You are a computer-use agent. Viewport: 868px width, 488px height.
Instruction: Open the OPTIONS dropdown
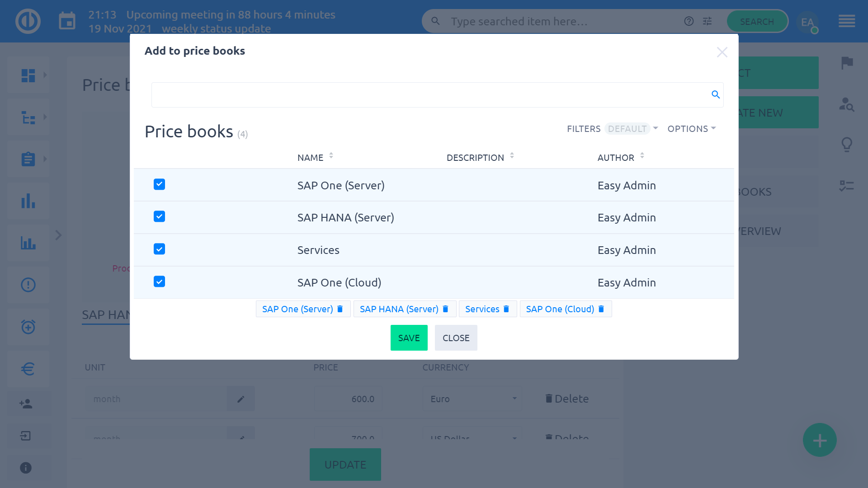tap(692, 129)
